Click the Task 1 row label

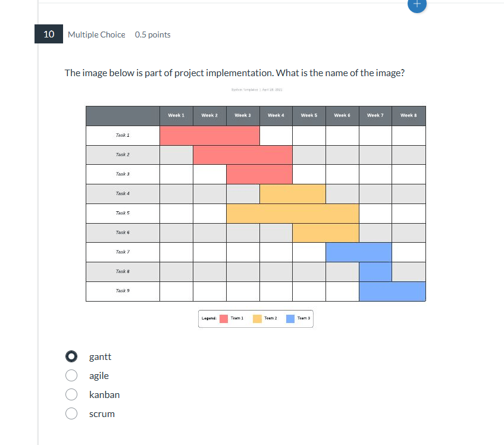coord(123,136)
